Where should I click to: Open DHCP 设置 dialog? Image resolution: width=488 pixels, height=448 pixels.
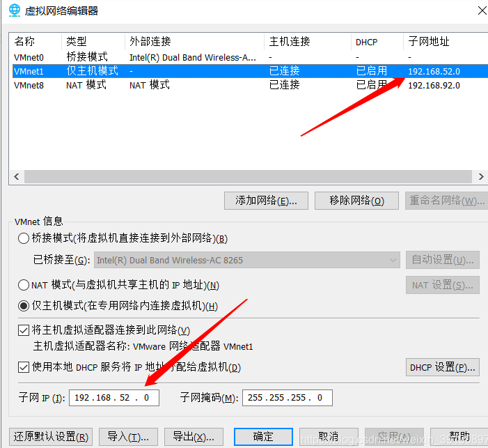pyautogui.click(x=442, y=367)
